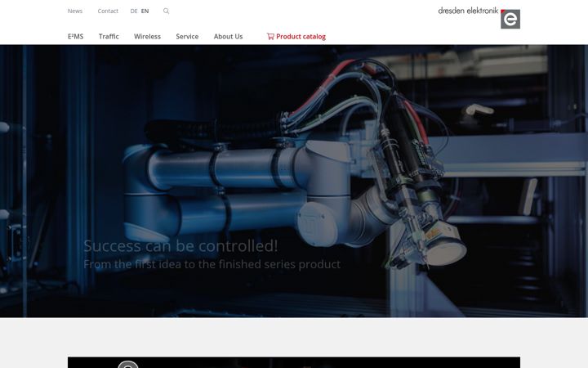Viewport: 588px width, 368px height.
Task: Click the shopping cart icon
Action: point(270,37)
